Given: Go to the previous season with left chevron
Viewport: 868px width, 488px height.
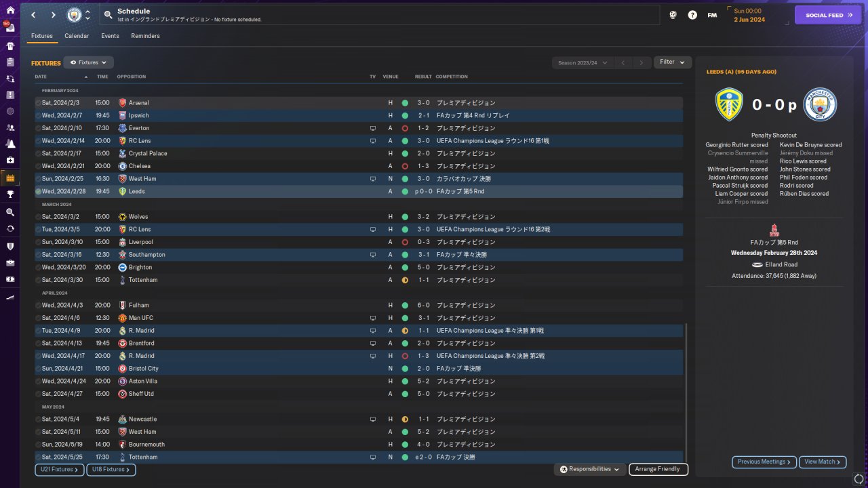Looking at the screenshot, I should (623, 62).
